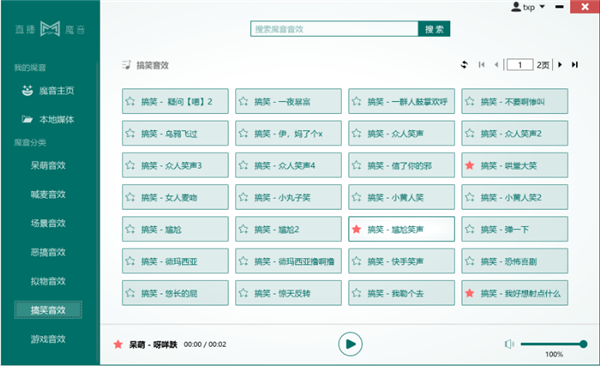
Task: Mute using the speaker volume icon
Action: (509, 344)
